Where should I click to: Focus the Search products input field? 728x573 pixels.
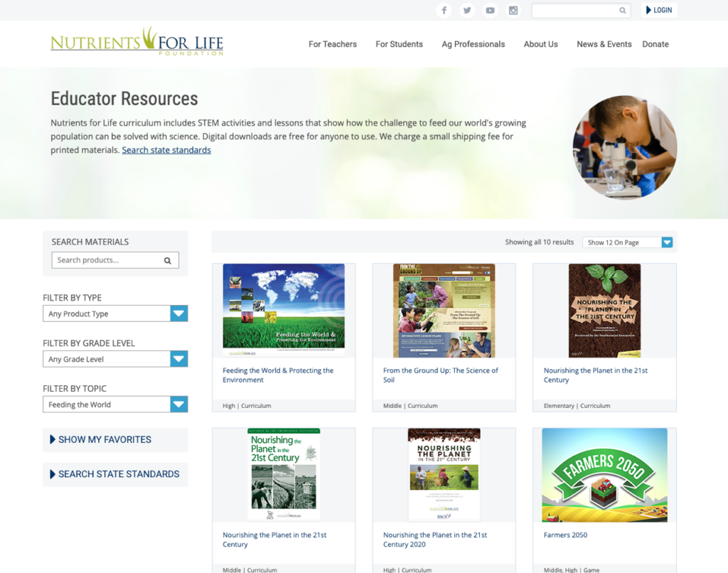115,260
